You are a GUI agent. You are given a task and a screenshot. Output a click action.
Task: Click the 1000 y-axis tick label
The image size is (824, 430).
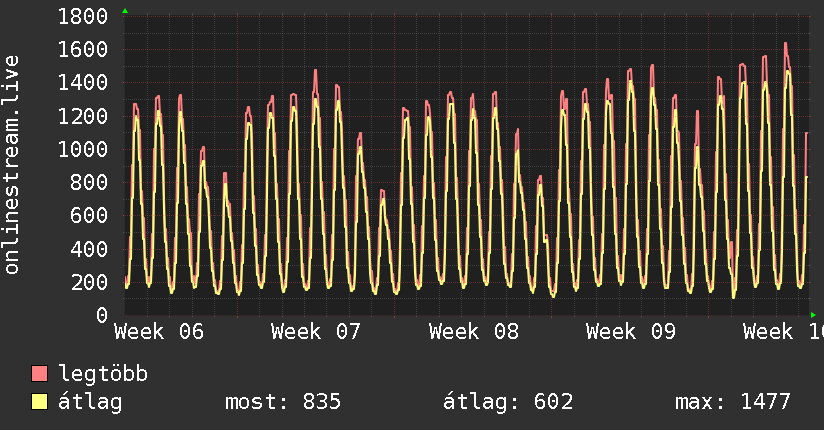coord(83,150)
